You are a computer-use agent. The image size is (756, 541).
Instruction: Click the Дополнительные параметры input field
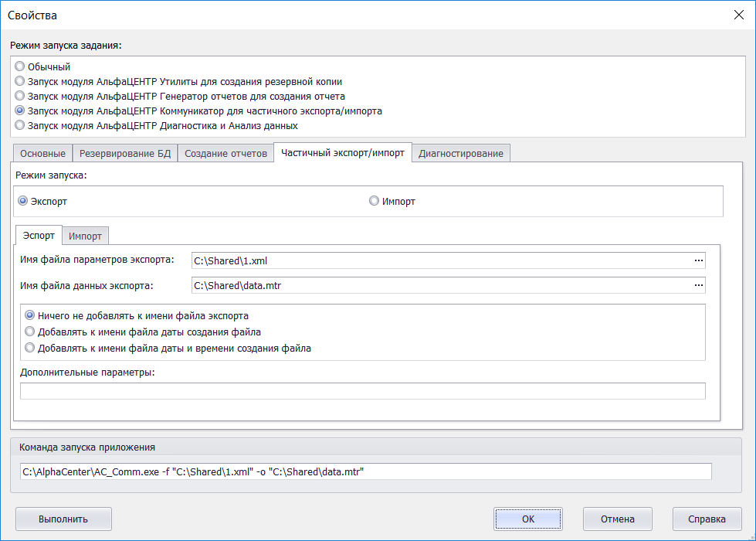click(362, 391)
